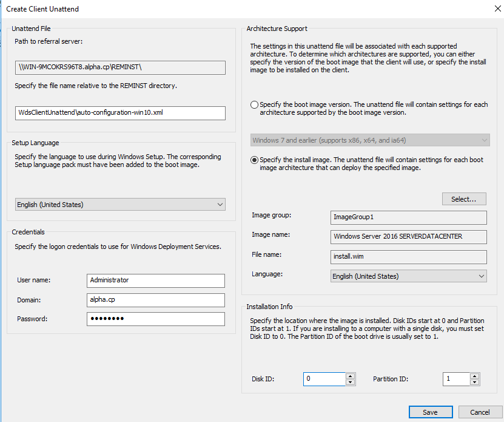The width and height of the screenshot is (504, 422).
Task: Decrease the Partition ID spinner value
Action: tap(474, 382)
